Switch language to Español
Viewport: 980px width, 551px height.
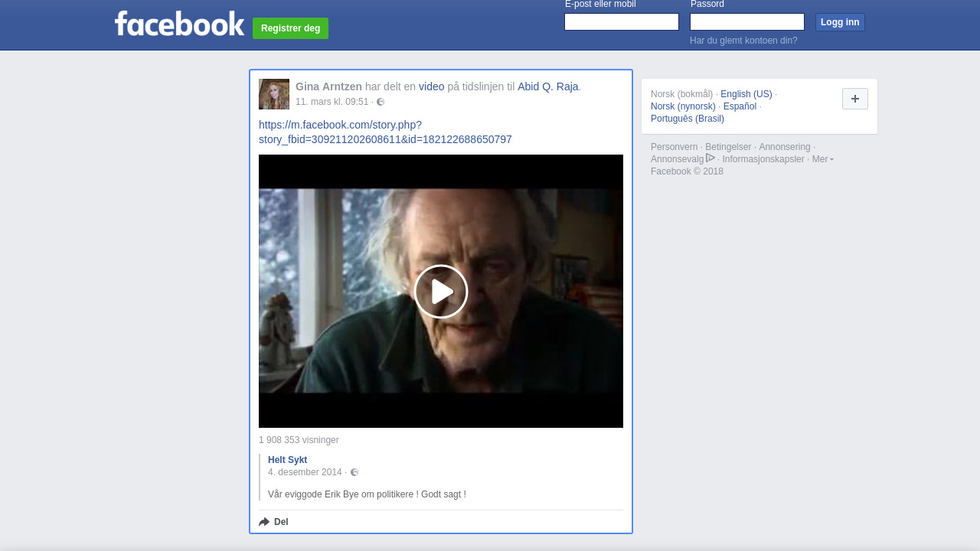tap(740, 106)
